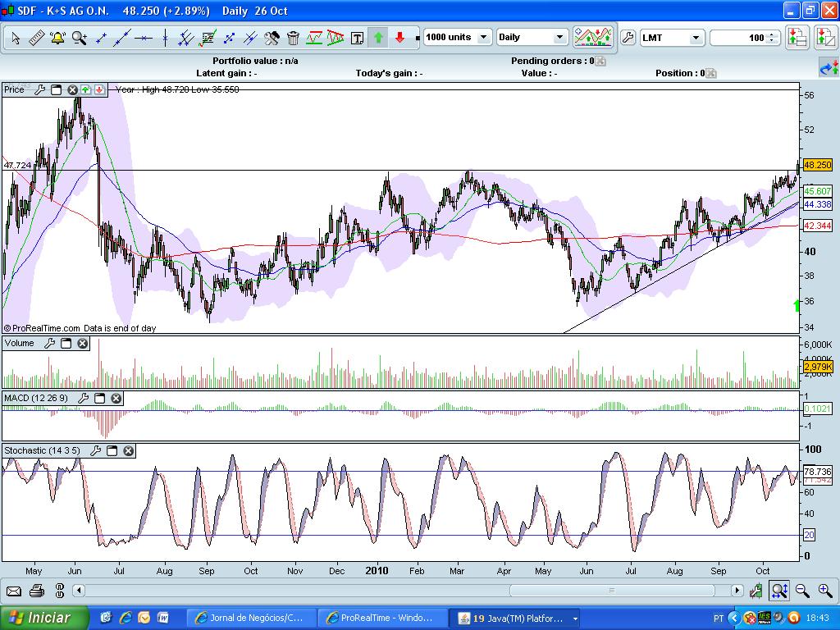840x630 pixels.
Task: Click the scroll left arrow of chart scrollbar
Action: click(x=79, y=591)
